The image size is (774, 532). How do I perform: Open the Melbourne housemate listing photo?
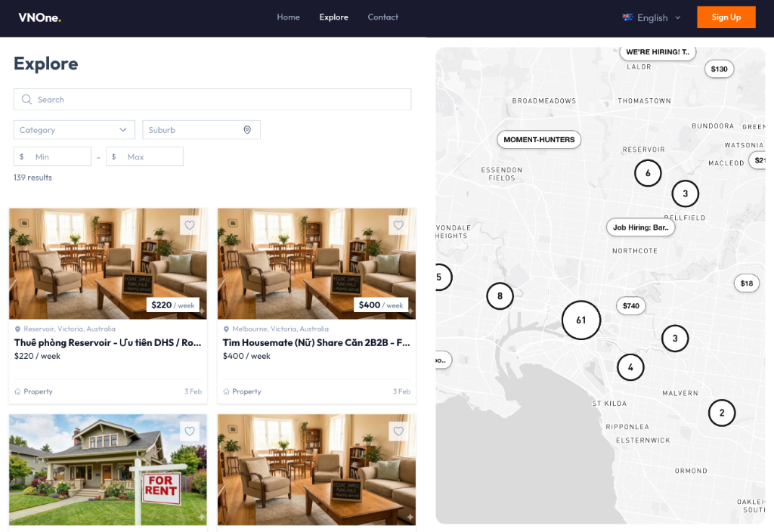click(317, 264)
